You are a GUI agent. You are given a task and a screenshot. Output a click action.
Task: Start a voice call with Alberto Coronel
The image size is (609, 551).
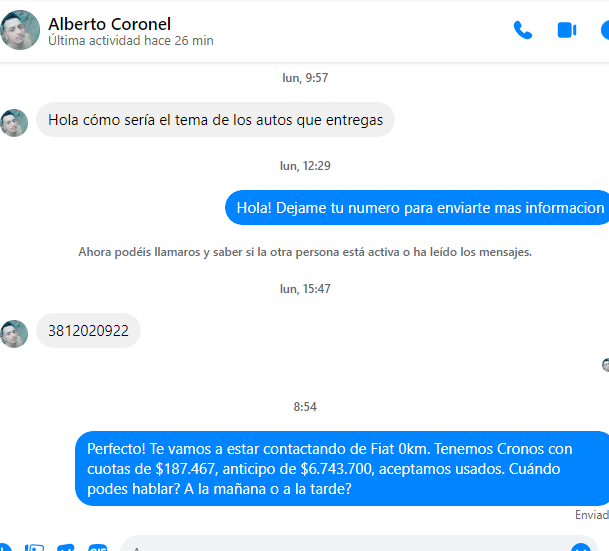coord(523,30)
